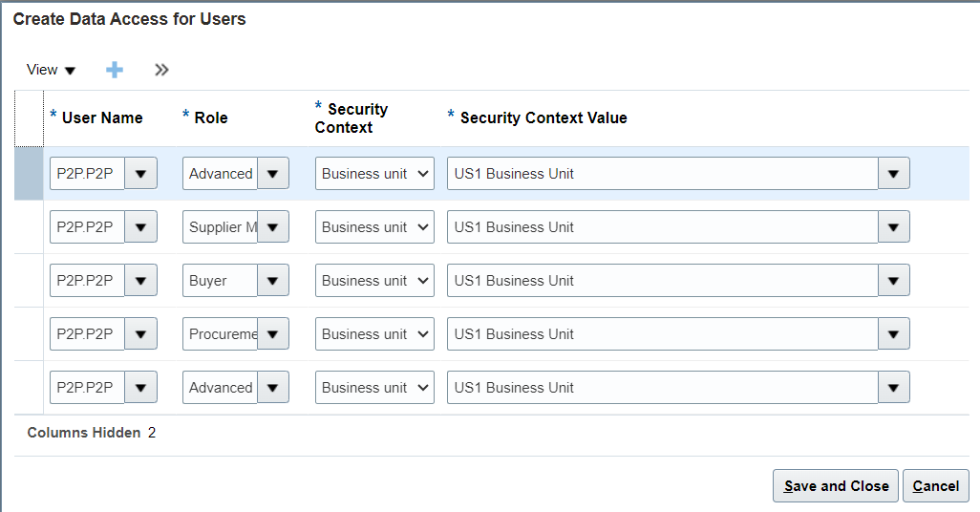Expand Role dropdown for Supplier row
Image resolution: width=980 pixels, height=512 pixels.
click(x=273, y=227)
